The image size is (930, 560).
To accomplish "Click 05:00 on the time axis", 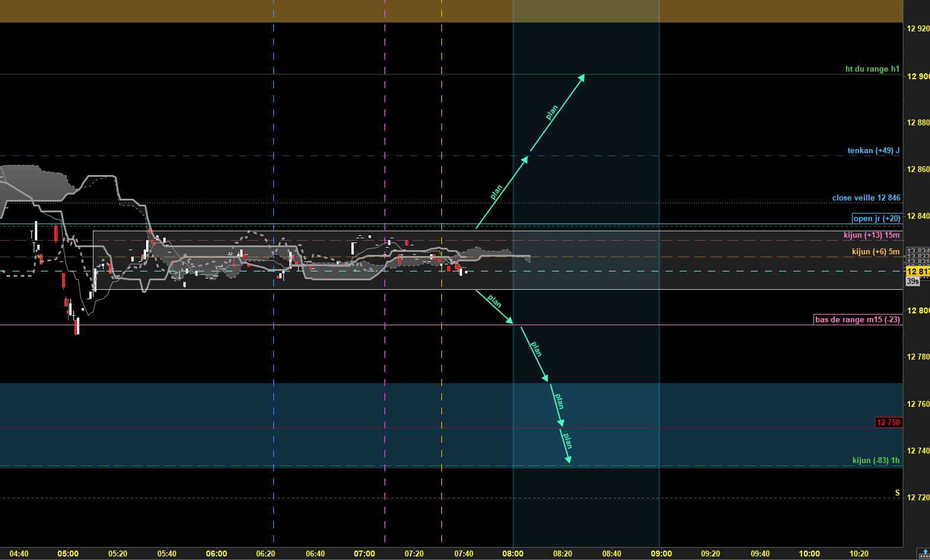I will click(68, 553).
